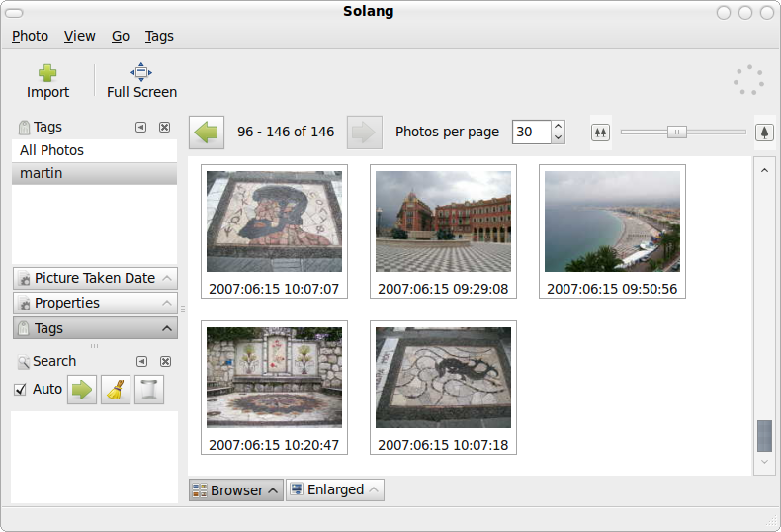This screenshot has width=781, height=532.
Task: Enter Full Screen mode
Action: (x=141, y=72)
